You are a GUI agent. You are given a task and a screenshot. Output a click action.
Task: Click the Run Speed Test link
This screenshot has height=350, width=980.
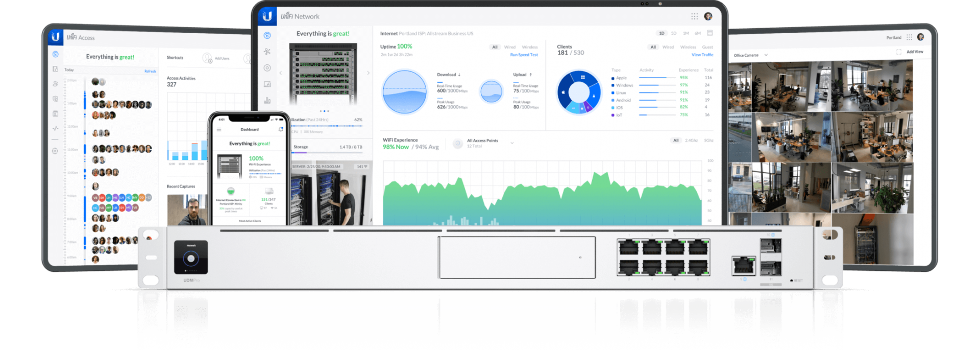point(524,55)
